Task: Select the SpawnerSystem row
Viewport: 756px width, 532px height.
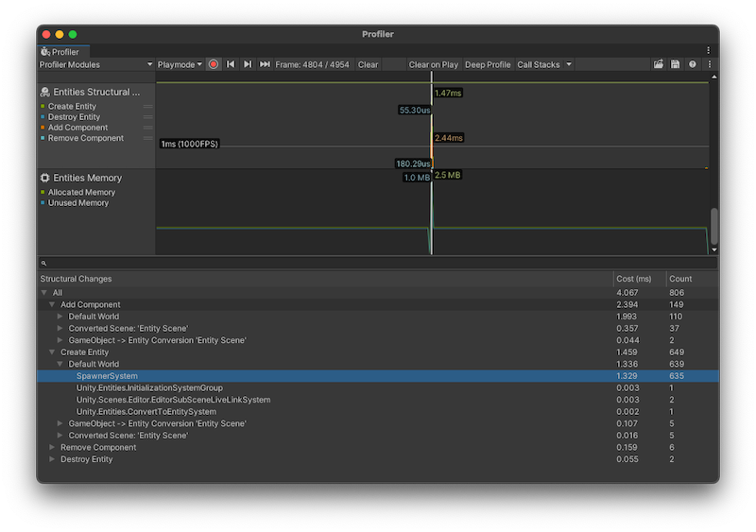Action: [107, 376]
